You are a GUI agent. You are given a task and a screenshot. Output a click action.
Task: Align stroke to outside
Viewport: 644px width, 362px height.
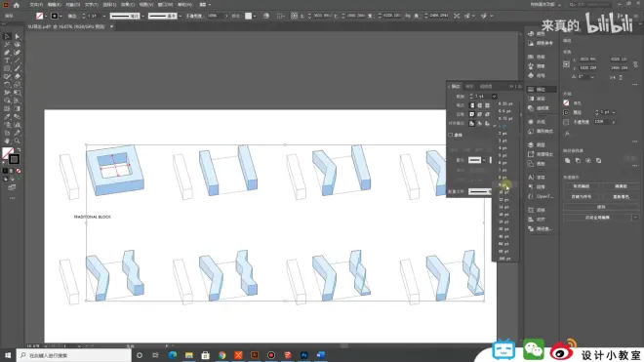[488, 123]
